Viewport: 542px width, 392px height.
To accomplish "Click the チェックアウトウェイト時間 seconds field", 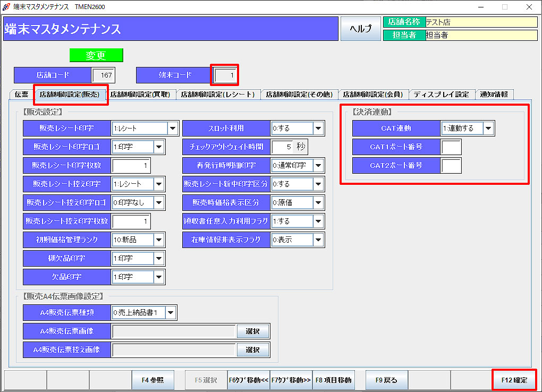I will pos(282,147).
